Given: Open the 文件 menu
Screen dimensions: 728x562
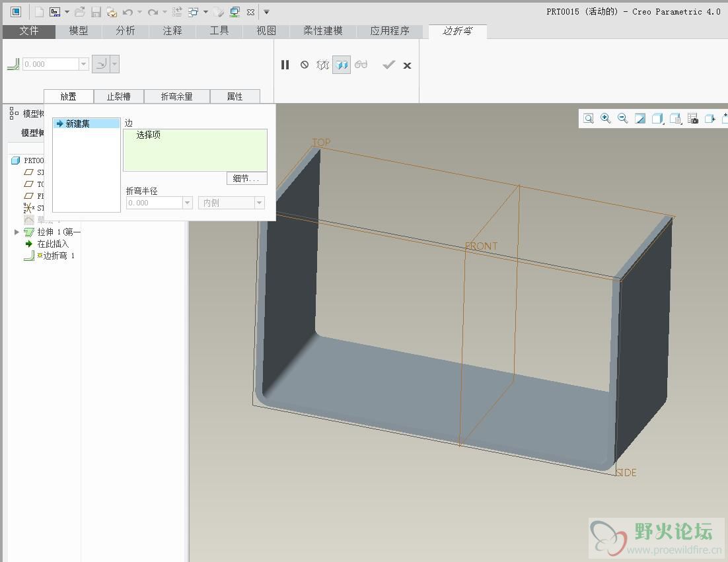Looking at the screenshot, I should 29,31.
